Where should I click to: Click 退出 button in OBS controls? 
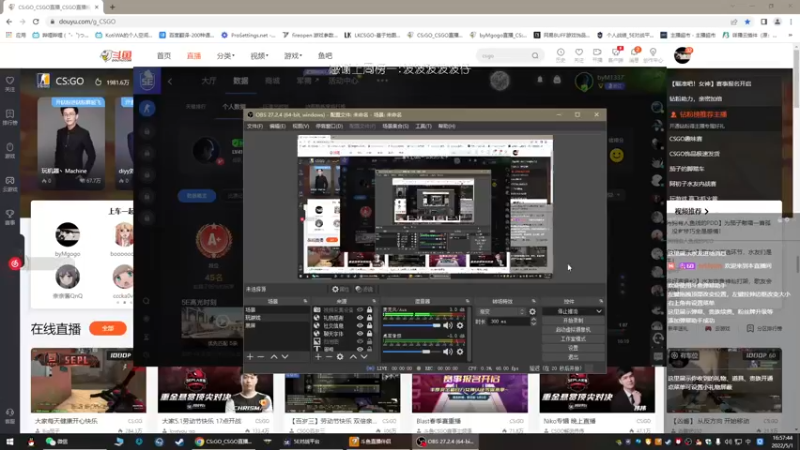tap(573, 357)
